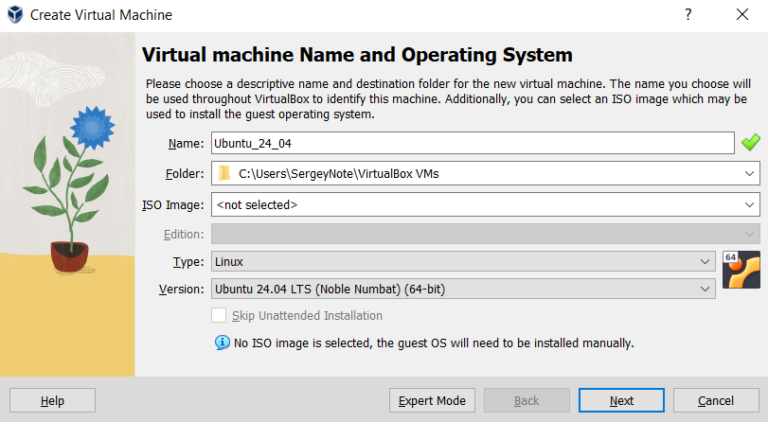Click blue info icon beside ISO notice

point(222,343)
